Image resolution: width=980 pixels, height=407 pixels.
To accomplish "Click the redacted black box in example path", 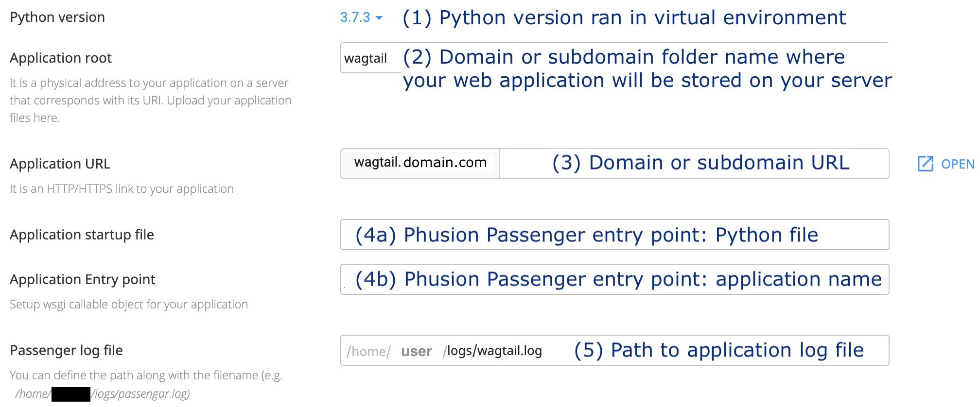I will coord(70,394).
